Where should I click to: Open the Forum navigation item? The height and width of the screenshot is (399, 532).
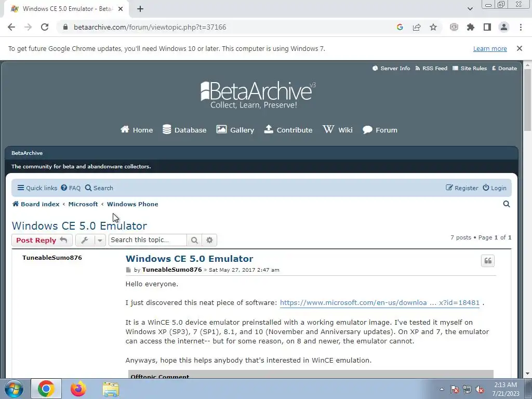tap(380, 130)
